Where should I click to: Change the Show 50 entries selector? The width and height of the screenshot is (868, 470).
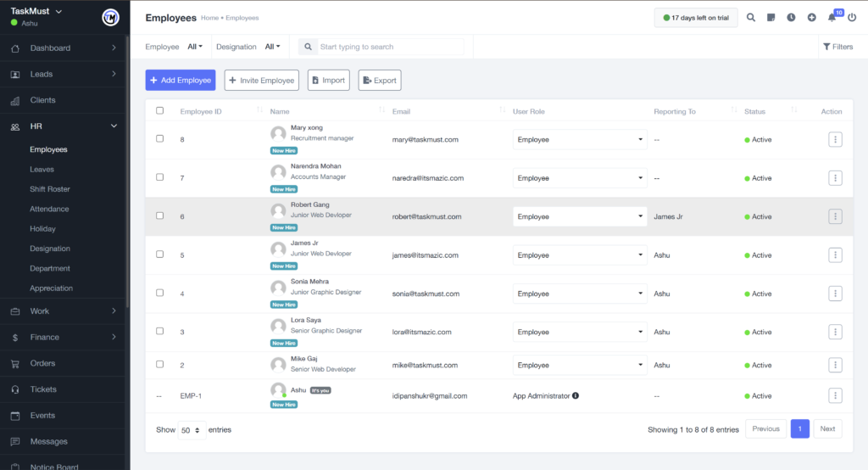click(x=192, y=429)
